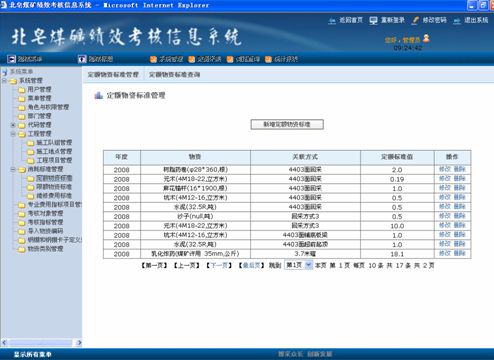Click the 重新登录 monitor icon
This screenshot has height=360, width=494.
click(373, 21)
